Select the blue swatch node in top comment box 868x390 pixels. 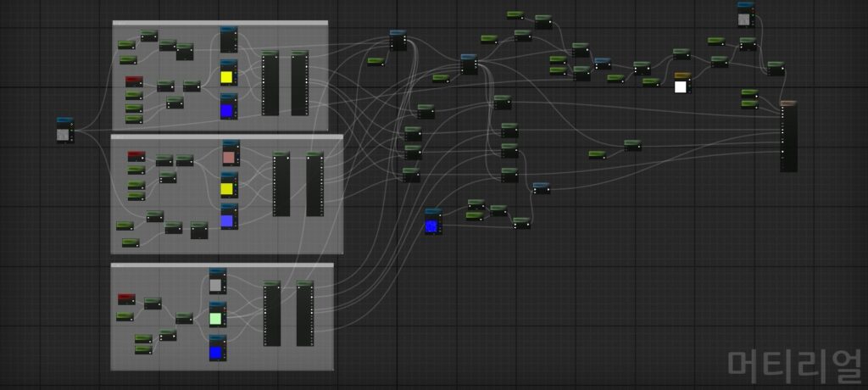[x=229, y=106]
